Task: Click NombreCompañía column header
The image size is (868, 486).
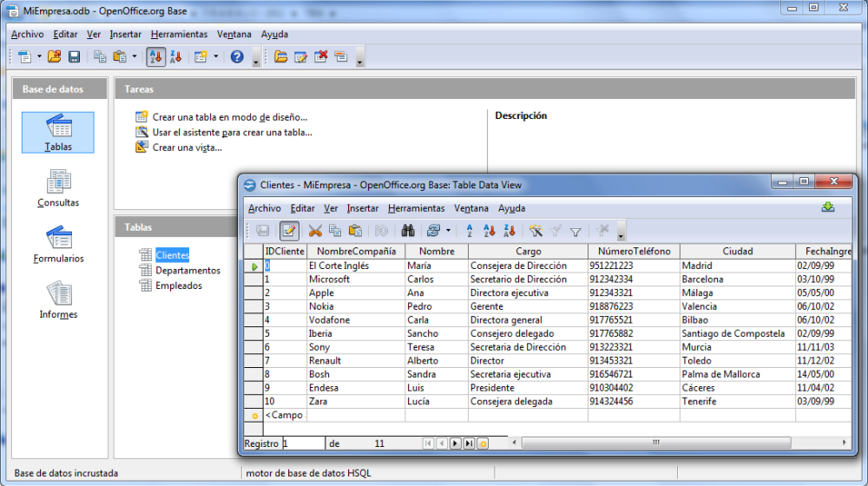Action: [356, 252]
